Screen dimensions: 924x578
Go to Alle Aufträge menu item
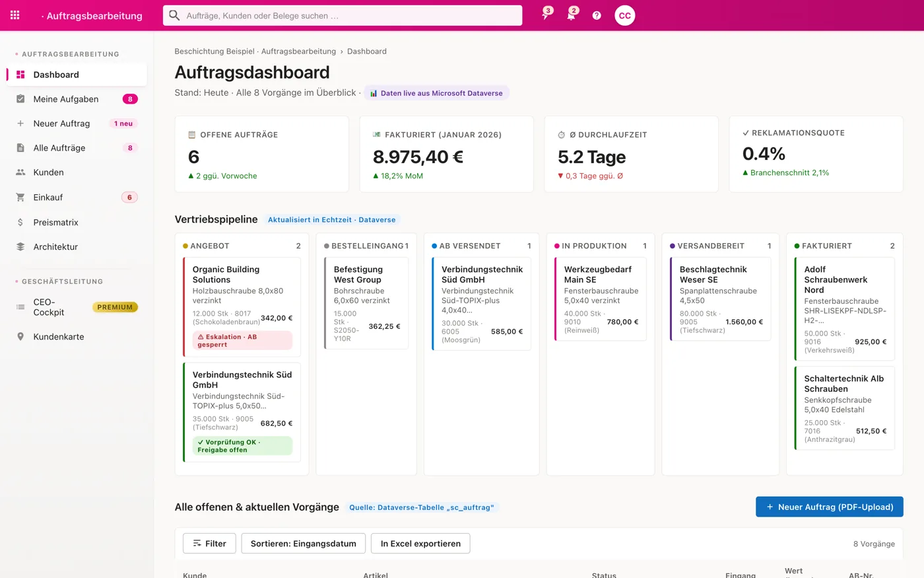[x=77, y=148]
